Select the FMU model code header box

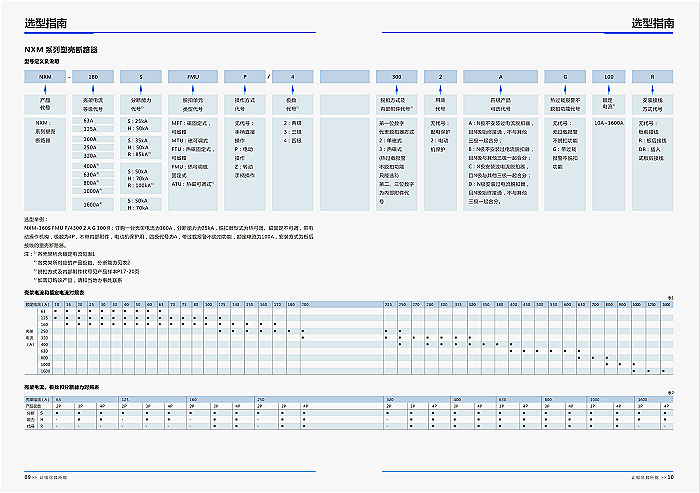(193, 77)
